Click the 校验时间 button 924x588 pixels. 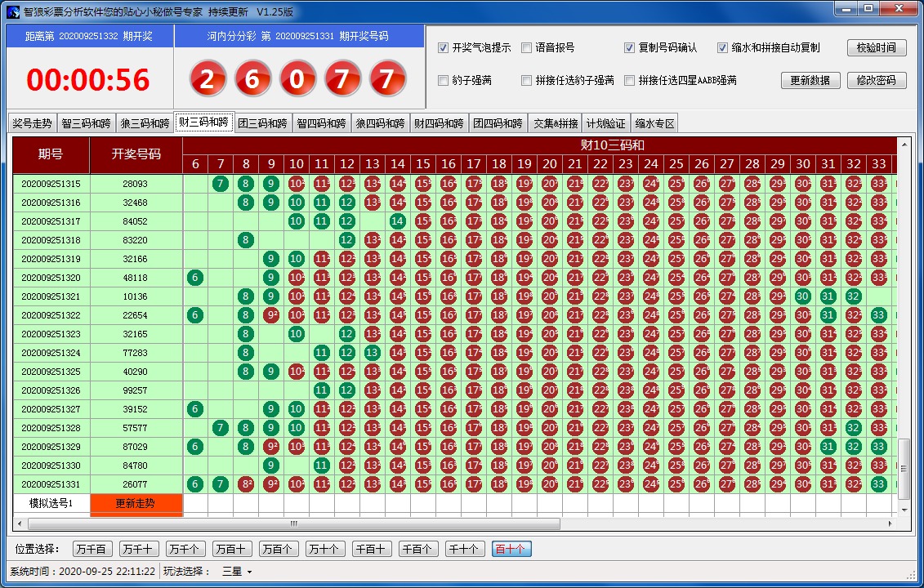[877, 48]
